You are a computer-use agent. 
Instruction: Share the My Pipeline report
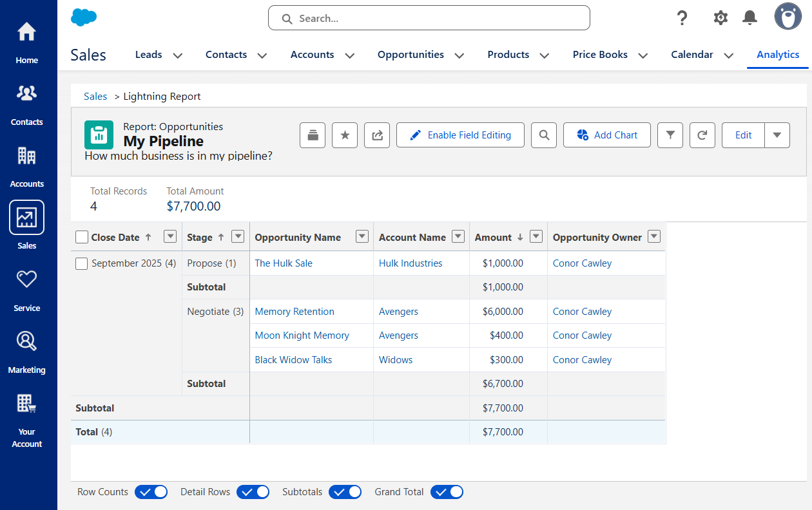tap(376, 135)
